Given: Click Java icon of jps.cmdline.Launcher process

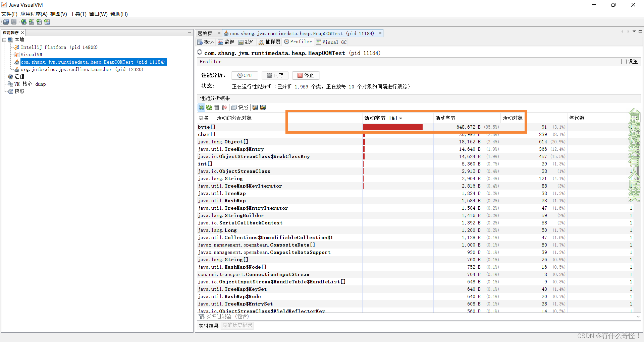Looking at the screenshot, I should click(x=17, y=69).
